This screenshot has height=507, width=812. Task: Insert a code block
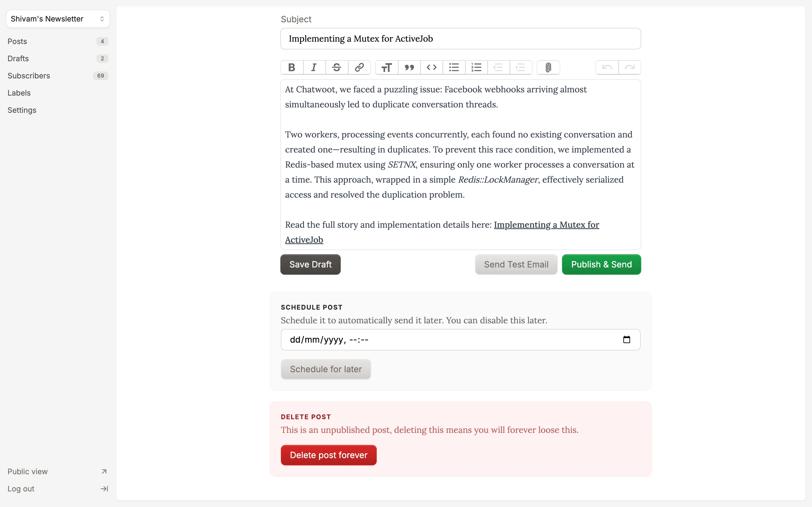click(x=432, y=67)
